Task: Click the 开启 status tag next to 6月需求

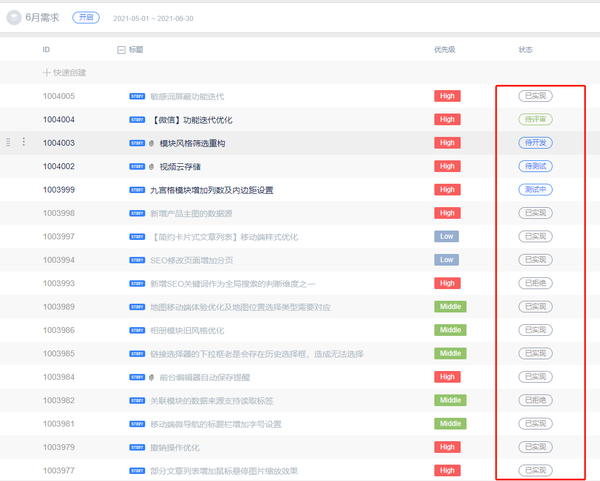Action: point(86,17)
